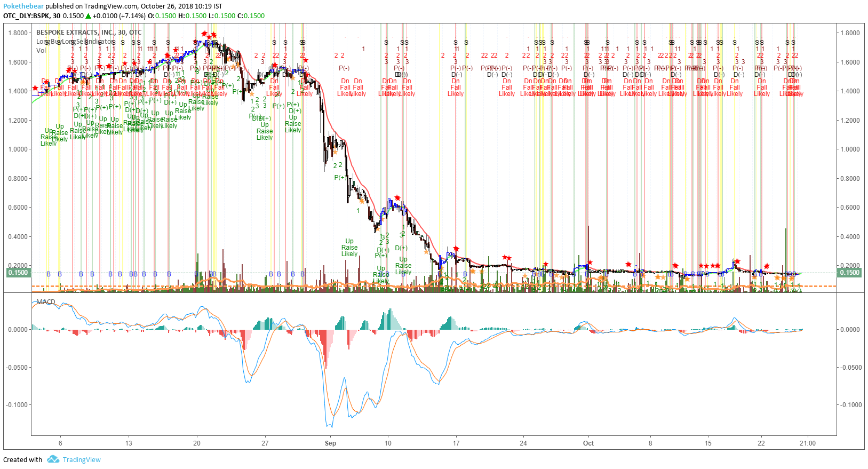Click -0.0500 on the left MACD axis
This screenshot has height=469, width=868.
click(x=17, y=368)
